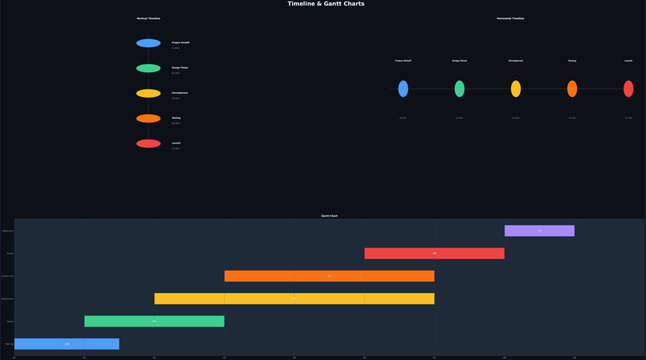This screenshot has width=646, height=360.
Task: Select the red Launch dot on horizontal timeline
Action: (x=628, y=89)
